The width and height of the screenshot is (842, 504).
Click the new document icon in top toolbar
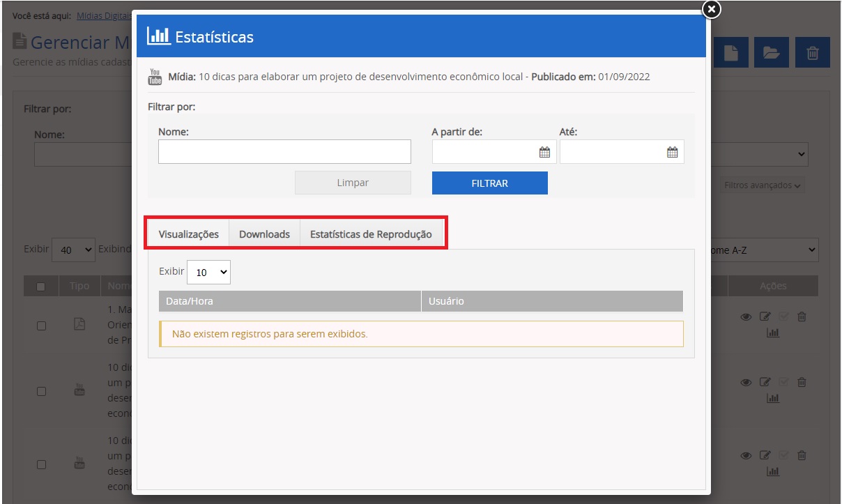(730, 53)
